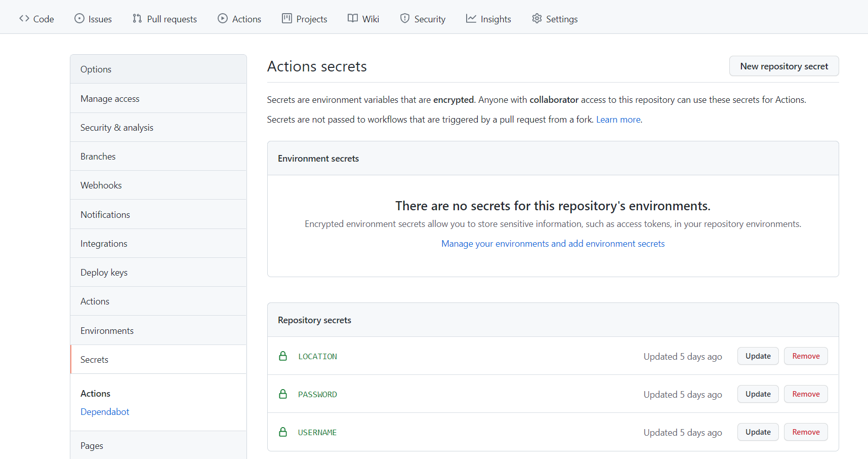Go to Deploy keys settings page
This screenshot has height=459, width=868.
coord(104,273)
